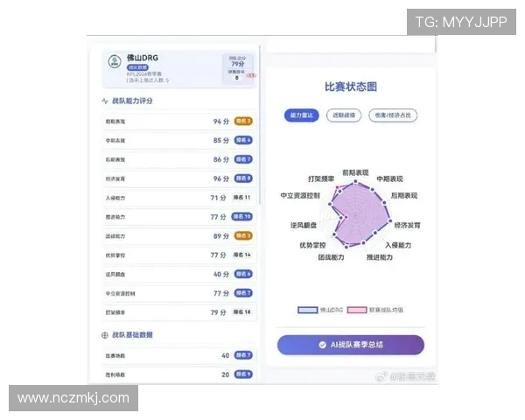Click the pulse icon beside 战队能力评分
This screenshot has height=420, width=525.
[x=105, y=101]
